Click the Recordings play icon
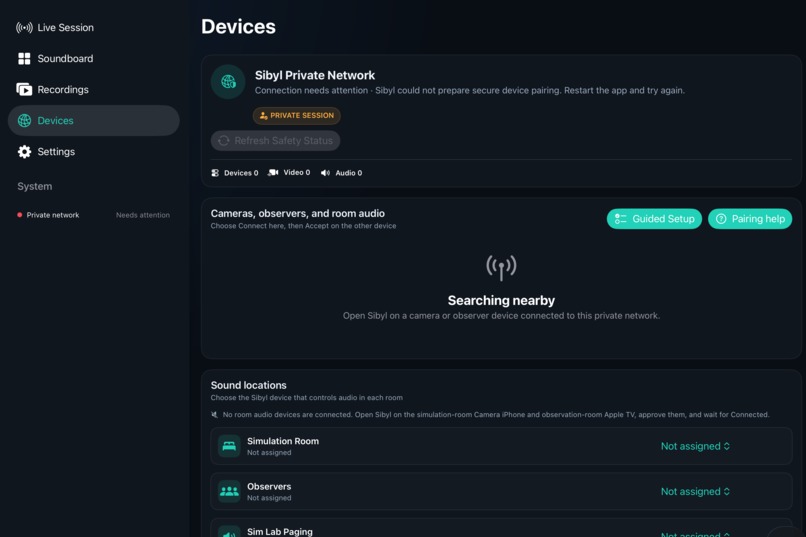Image resolution: width=806 pixels, height=537 pixels. click(24, 89)
